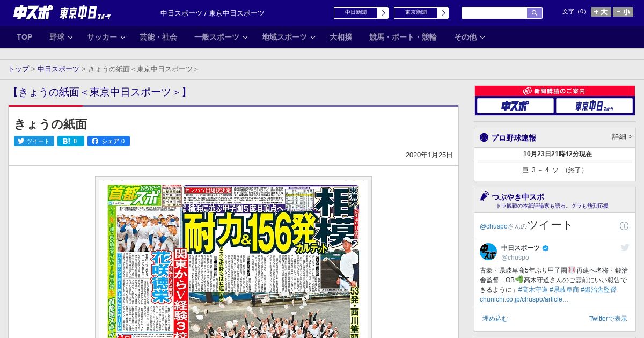Click 埋め込む embed link

coord(495,319)
